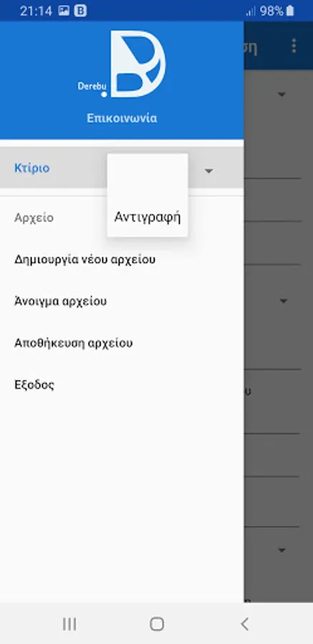The image size is (313, 644).
Task: Tap the Derebu logo in drawer header
Action: coord(121,64)
